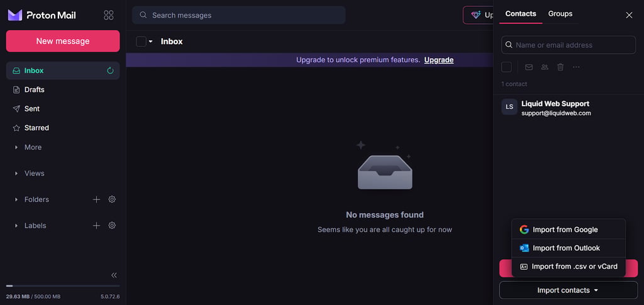The width and height of the screenshot is (644, 305).
Task: Choose Import from Outlook
Action: point(569,248)
